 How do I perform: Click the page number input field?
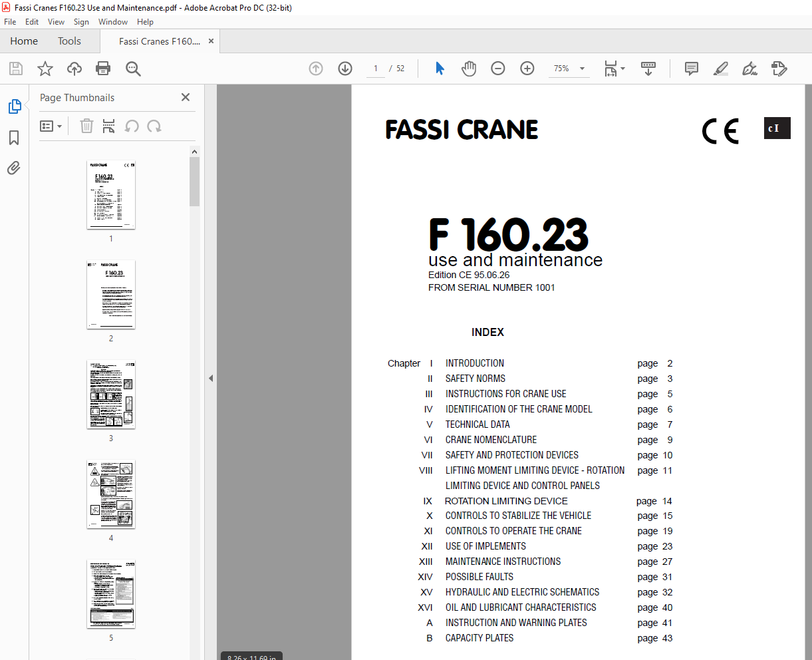click(x=376, y=69)
